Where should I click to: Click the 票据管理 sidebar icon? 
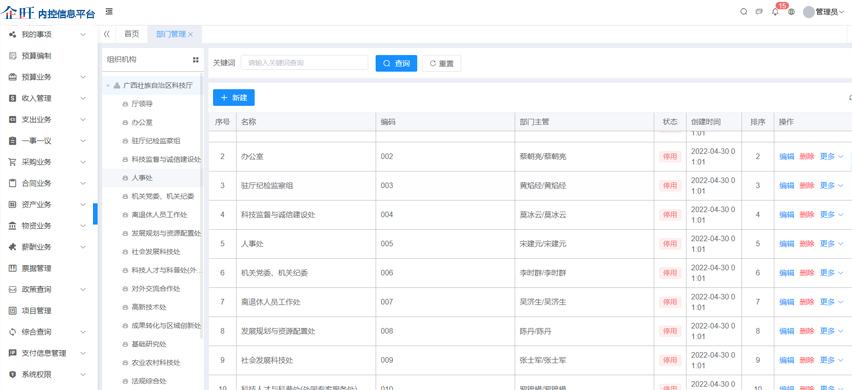pyautogui.click(x=12, y=268)
